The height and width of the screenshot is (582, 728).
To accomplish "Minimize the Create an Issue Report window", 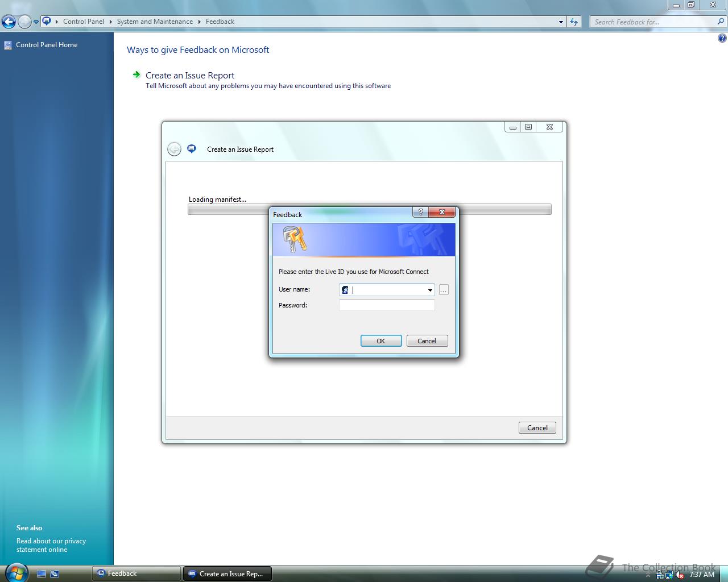I will coord(512,127).
